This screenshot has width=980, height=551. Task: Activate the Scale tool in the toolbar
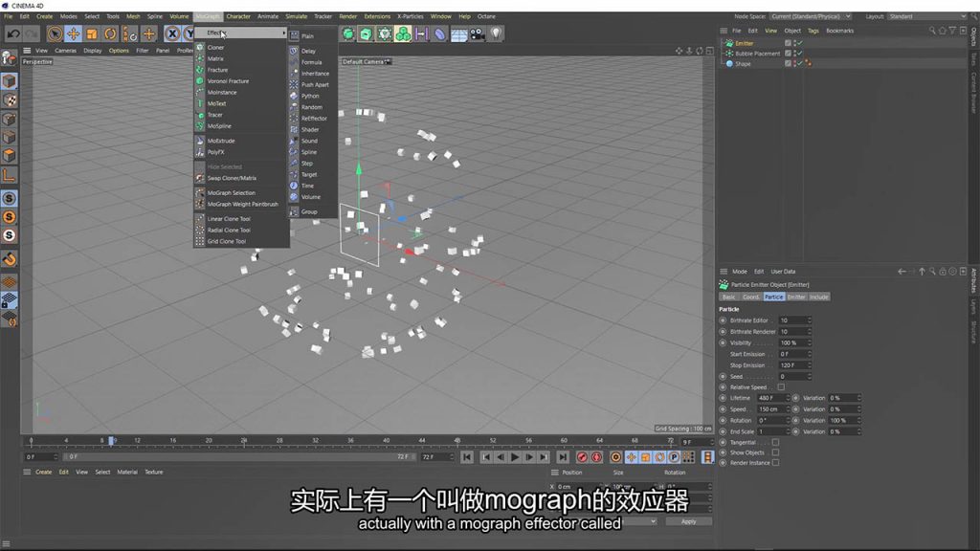92,33
